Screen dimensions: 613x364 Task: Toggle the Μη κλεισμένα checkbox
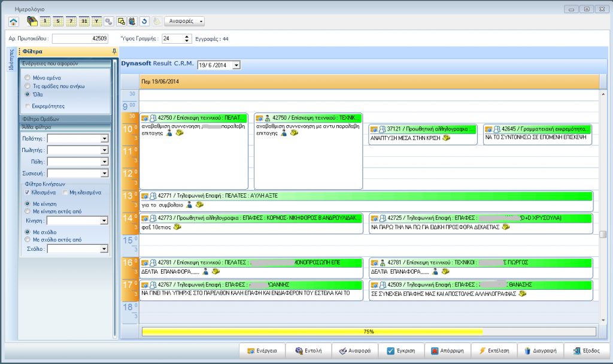click(x=65, y=192)
